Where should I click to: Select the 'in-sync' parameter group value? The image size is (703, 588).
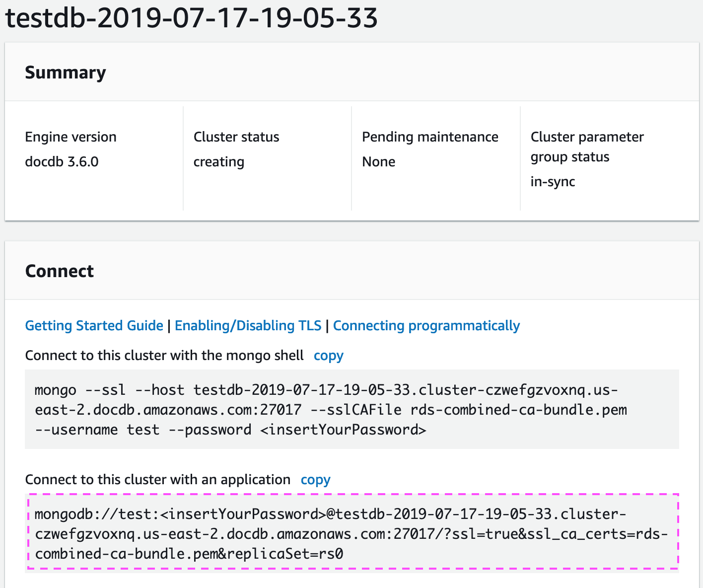tap(553, 182)
